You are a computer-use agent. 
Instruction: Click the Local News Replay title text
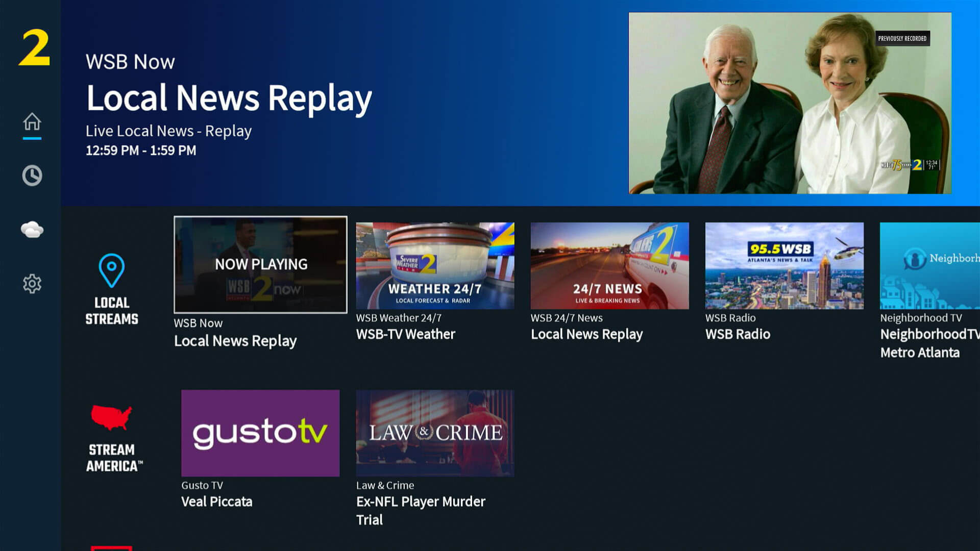(229, 98)
